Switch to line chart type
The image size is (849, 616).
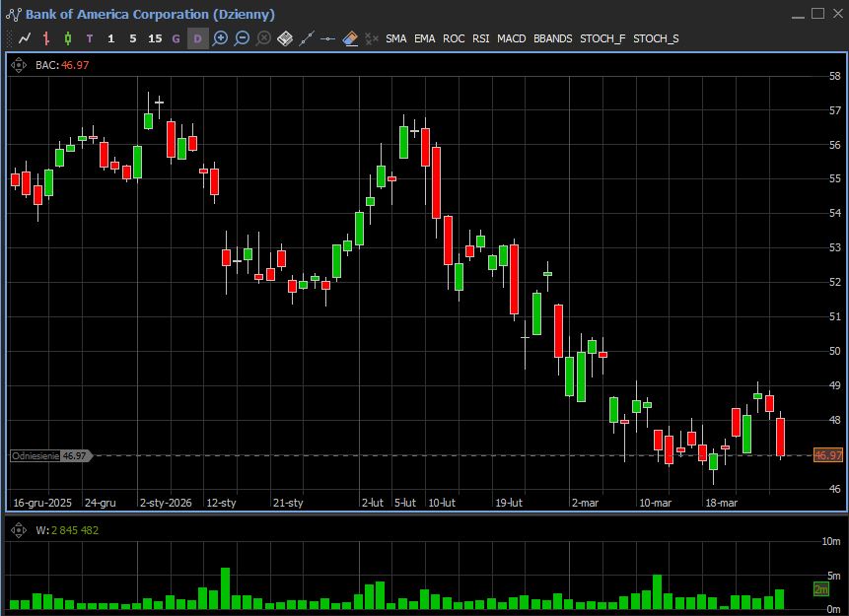[25, 38]
